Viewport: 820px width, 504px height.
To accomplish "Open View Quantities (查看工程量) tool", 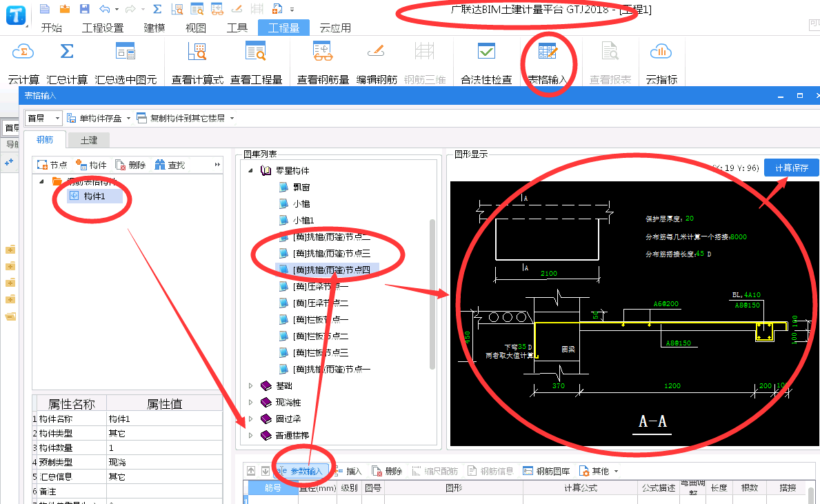I will [x=256, y=64].
